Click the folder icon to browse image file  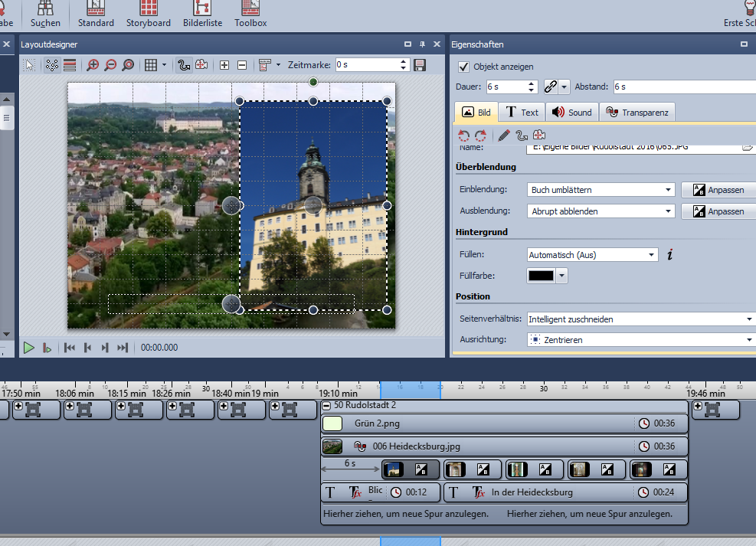coord(748,147)
